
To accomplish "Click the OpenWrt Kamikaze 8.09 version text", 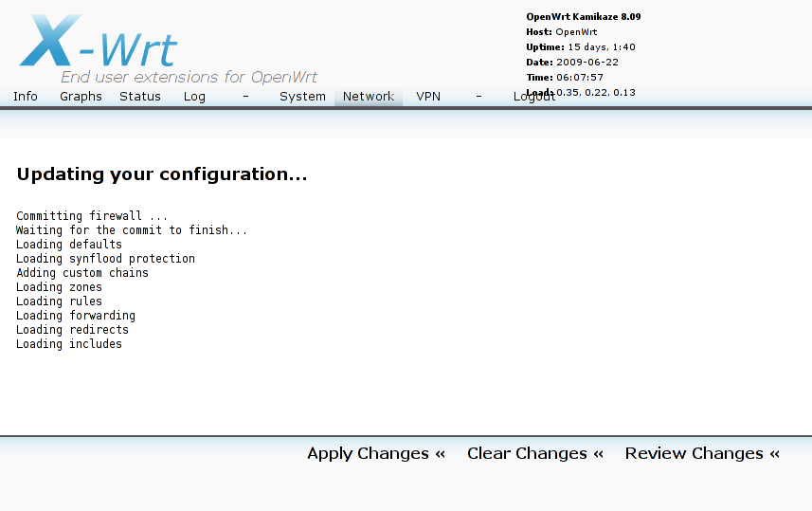I will tap(584, 17).
